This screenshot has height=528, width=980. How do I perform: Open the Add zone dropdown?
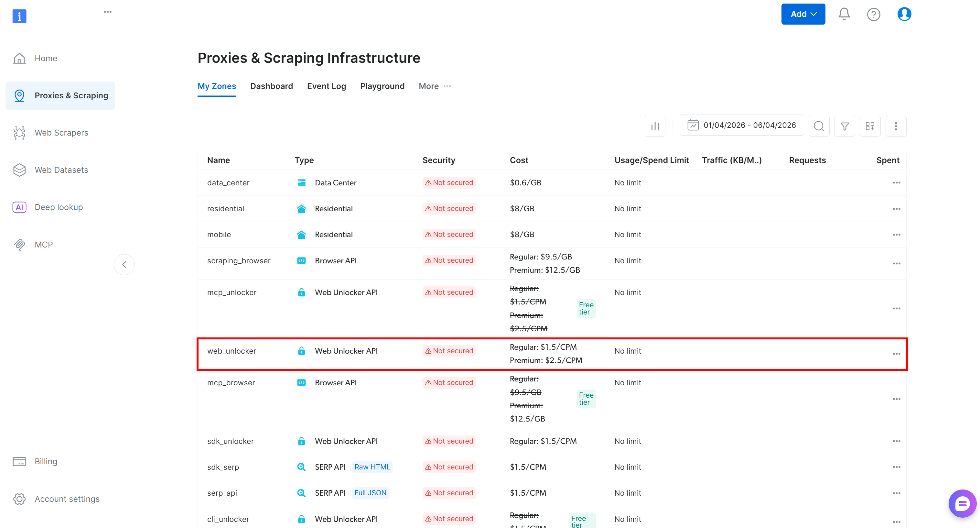click(803, 14)
